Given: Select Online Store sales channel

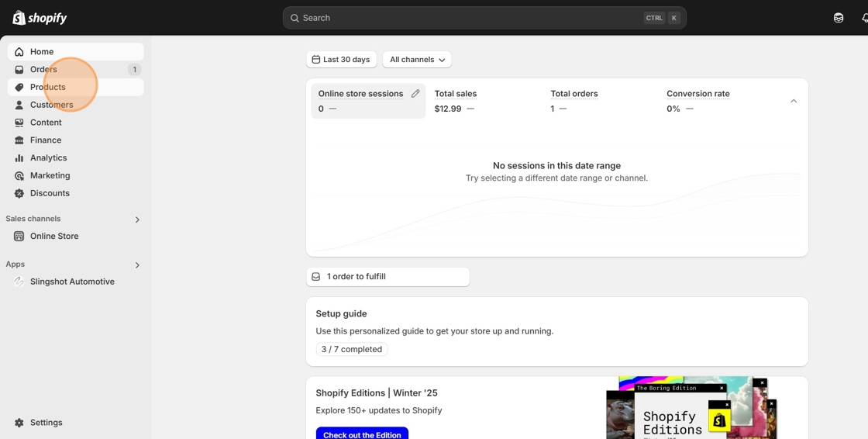Looking at the screenshot, I should (x=76, y=236).
